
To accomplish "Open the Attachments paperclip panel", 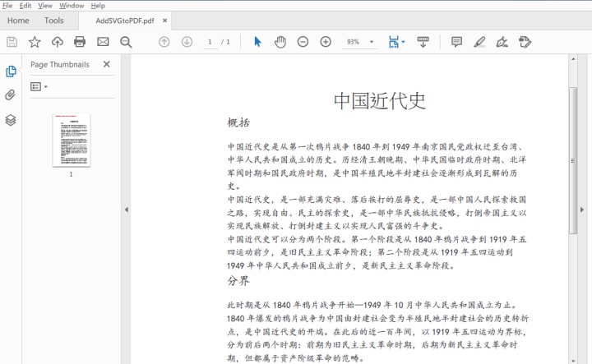I will (x=10, y=94).
